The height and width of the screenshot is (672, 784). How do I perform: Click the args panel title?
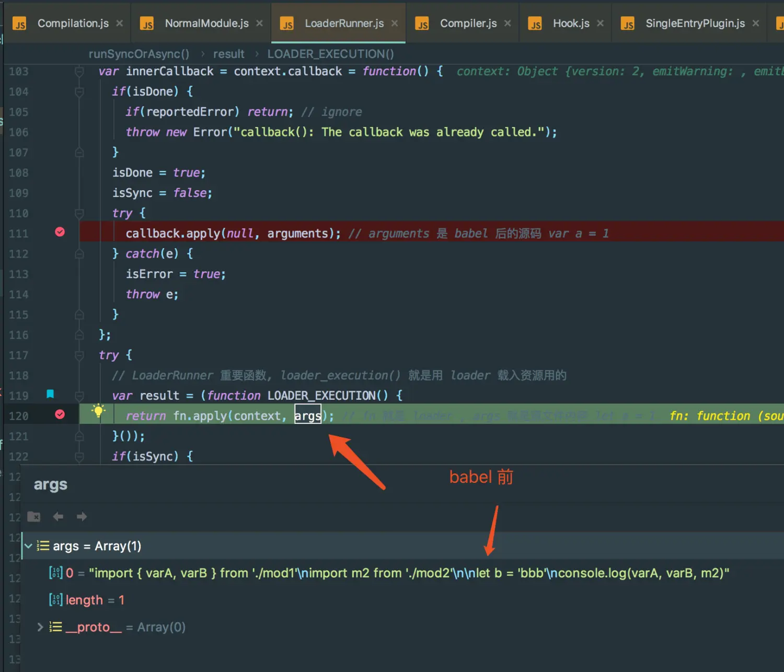[50, 484]
